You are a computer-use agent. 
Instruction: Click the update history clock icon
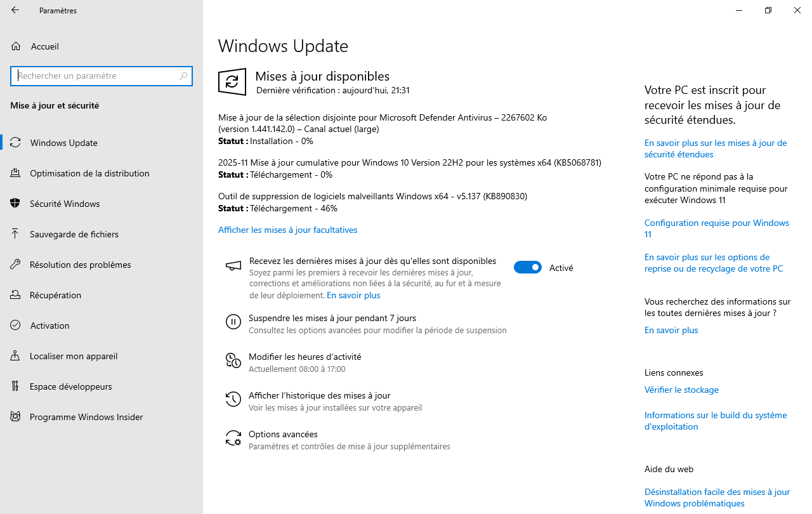[233, 400]
